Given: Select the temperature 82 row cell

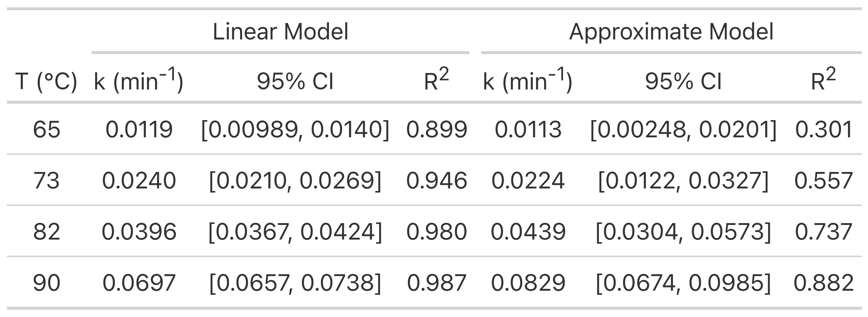Looking at the screenshot, I should (x=46, y=232).
